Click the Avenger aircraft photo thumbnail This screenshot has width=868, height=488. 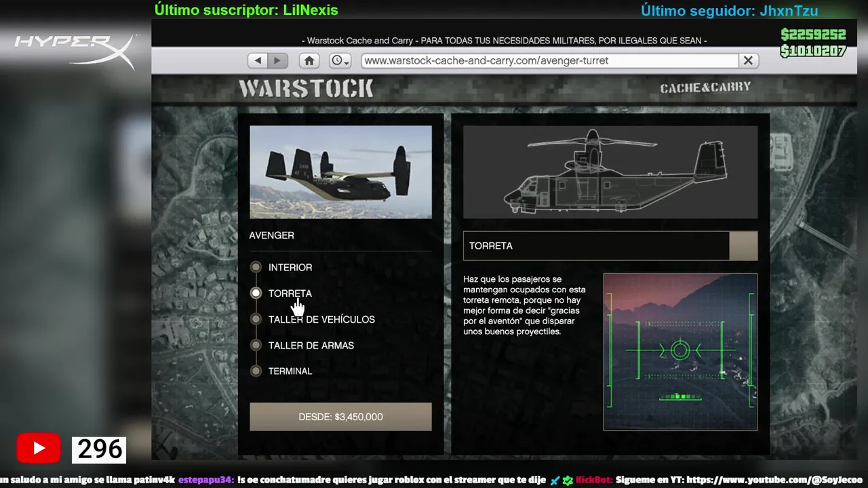click(340, 172)
